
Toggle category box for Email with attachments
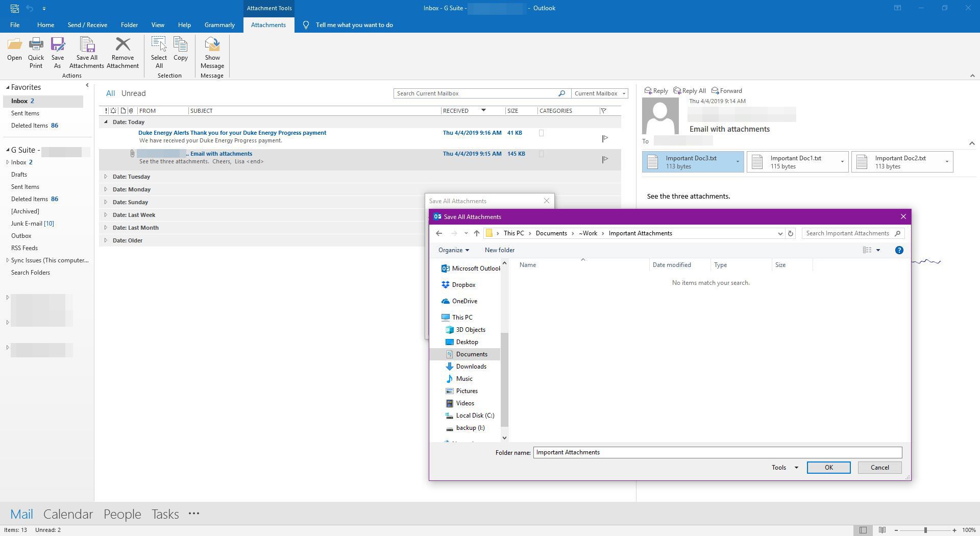(x=542, y=154)
